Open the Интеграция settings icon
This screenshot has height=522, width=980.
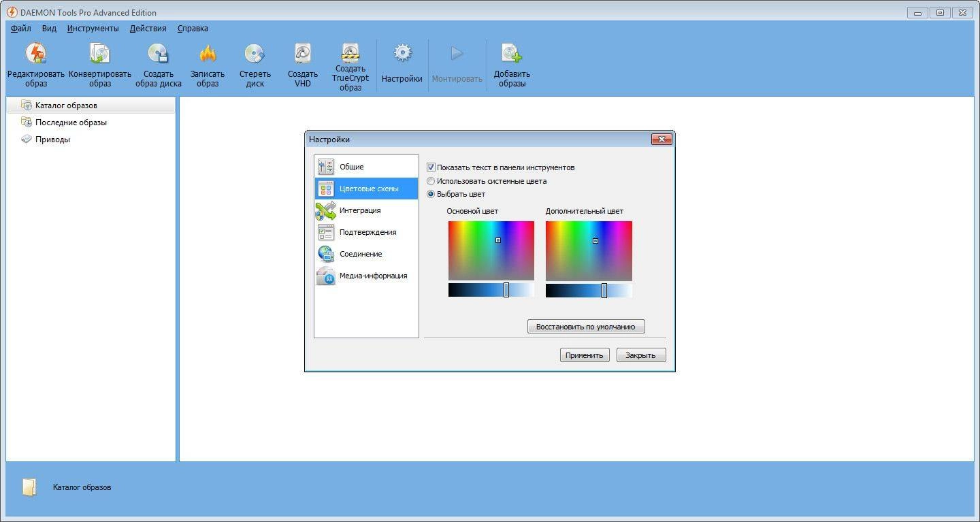tap(326, 210)
